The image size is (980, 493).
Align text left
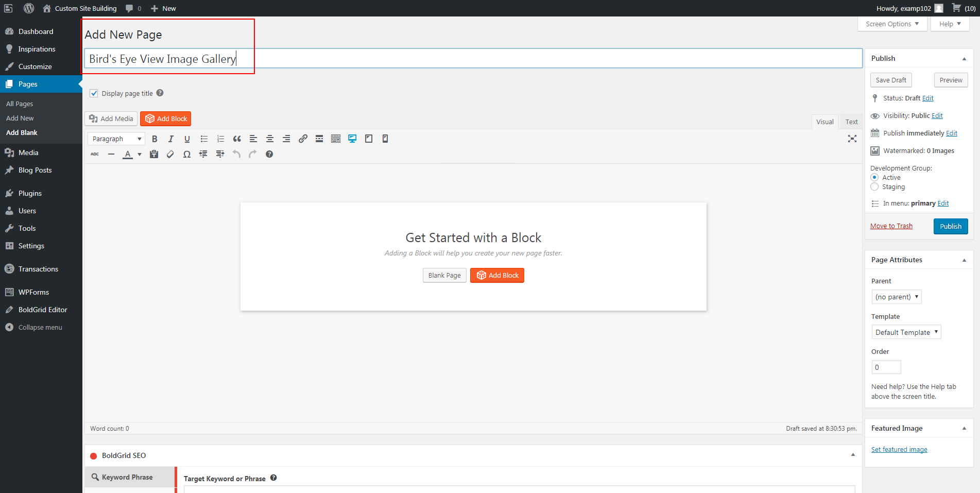(x=253, y=139)
